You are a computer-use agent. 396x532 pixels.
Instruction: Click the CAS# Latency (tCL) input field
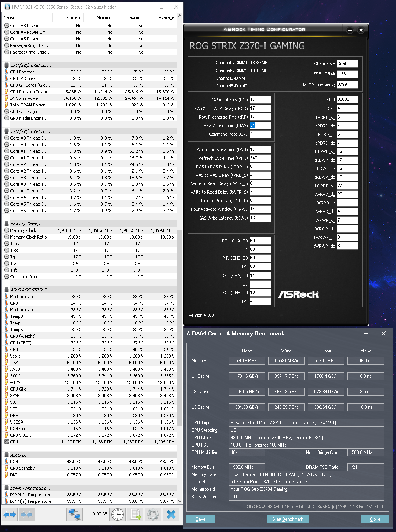pyautogui.click(x=260, y=99)
